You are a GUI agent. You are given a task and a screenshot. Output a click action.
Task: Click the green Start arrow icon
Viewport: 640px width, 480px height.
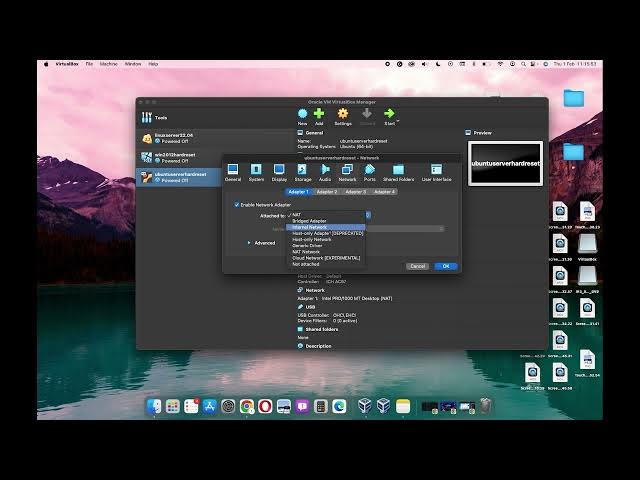click(389, 114)
